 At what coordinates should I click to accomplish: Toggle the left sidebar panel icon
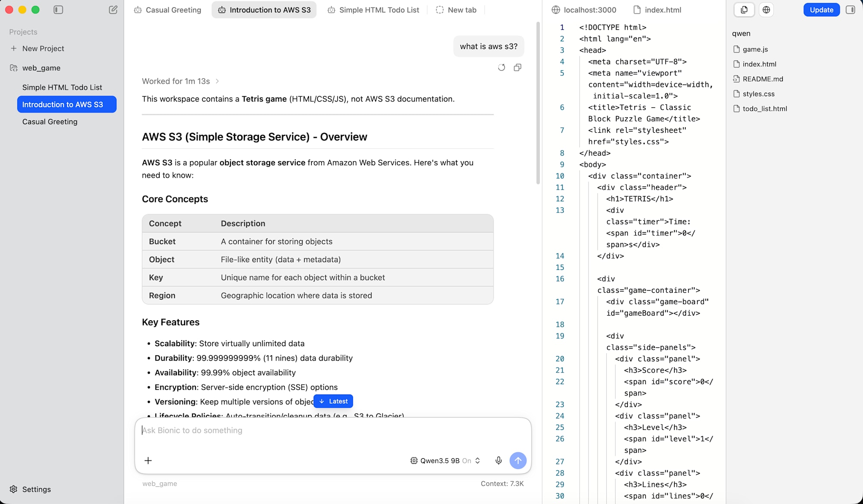(58, 9)
